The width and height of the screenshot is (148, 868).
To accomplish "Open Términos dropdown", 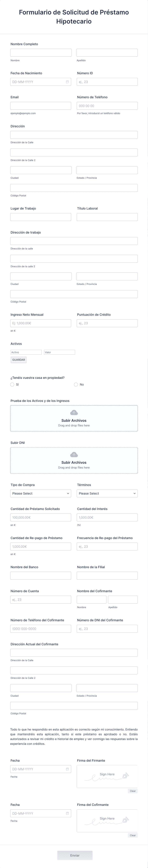I will click(107, 494).
